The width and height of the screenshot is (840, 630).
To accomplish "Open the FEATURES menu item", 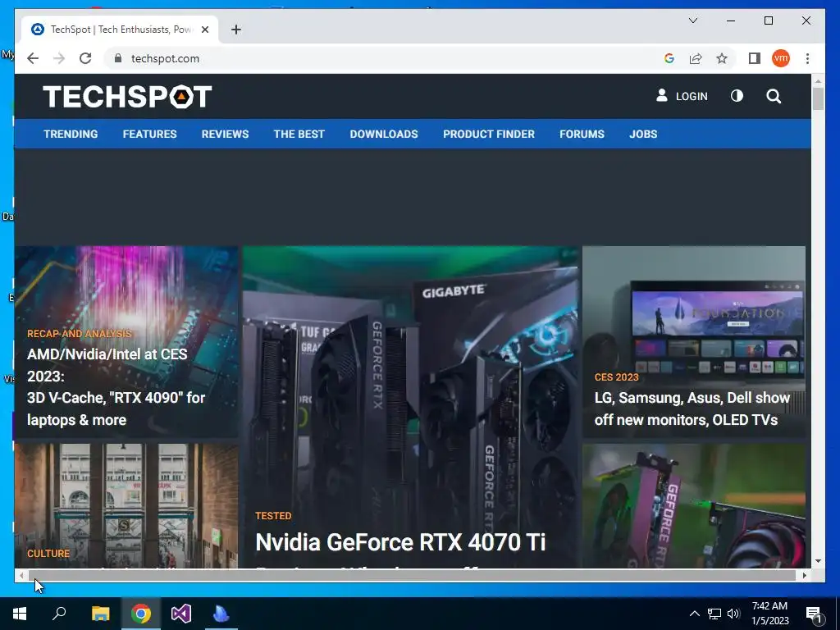I will point(149,134).
